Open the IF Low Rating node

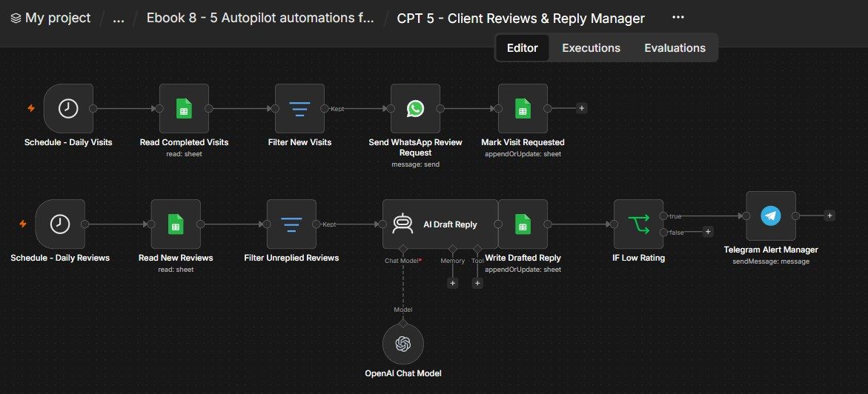coord(639,224)
